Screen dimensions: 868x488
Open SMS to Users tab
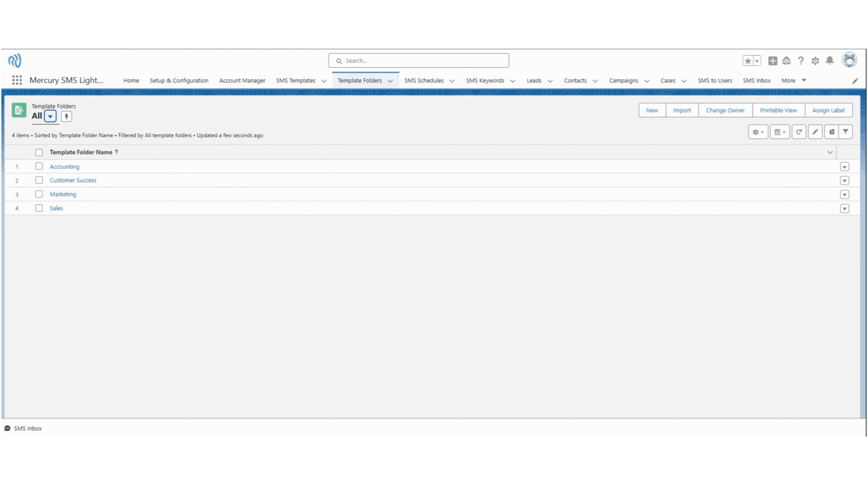click(715, 80)
